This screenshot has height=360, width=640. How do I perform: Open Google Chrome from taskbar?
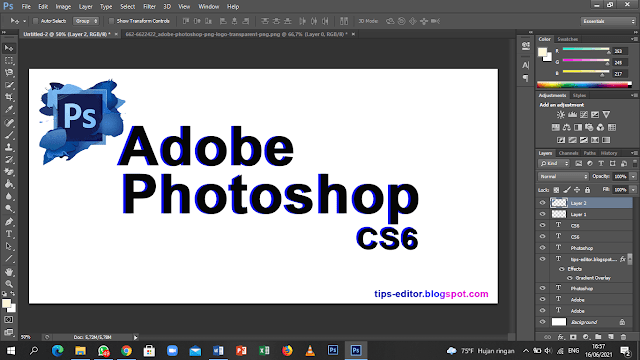(127, 351)
